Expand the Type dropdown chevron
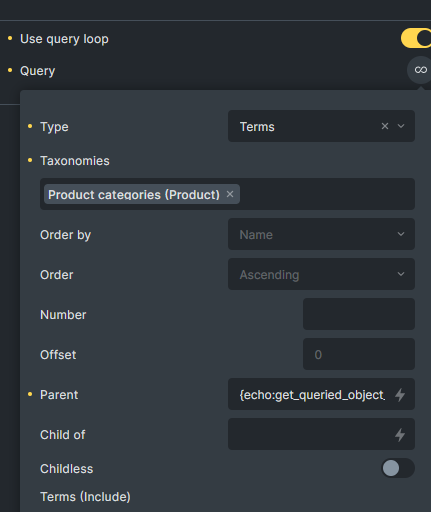The height and width of the screenshot is (512, 431). (401, 126)
